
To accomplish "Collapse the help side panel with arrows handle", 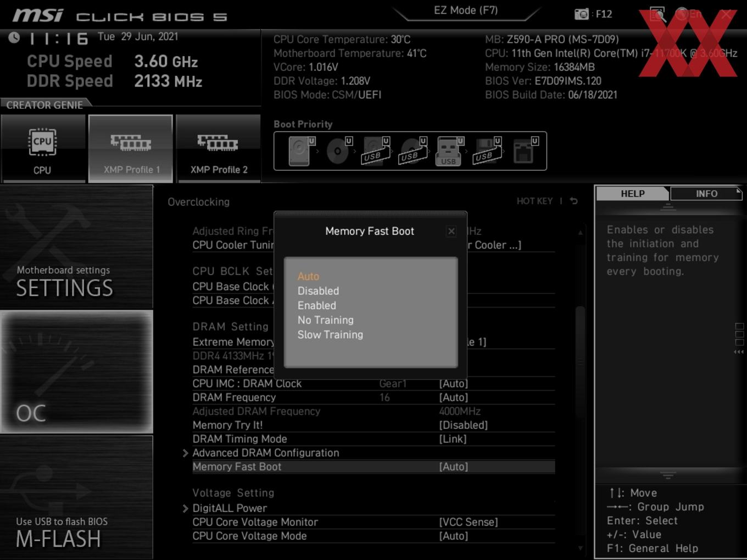I will pos(739,352).
